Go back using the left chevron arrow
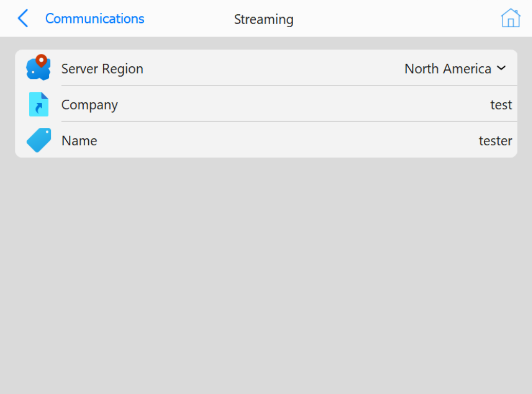Screen dimensions: 532x394 [x=23, y=18]
